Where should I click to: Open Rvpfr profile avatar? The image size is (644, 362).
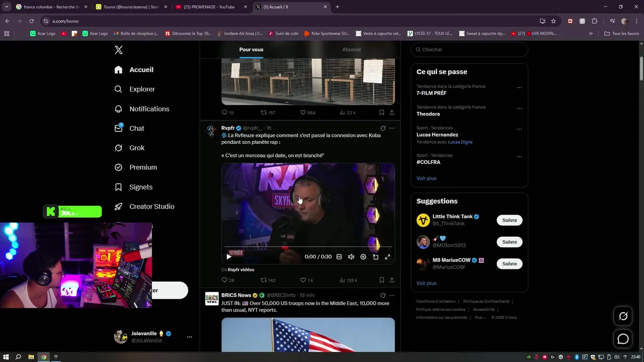click(x=212, y=131)
